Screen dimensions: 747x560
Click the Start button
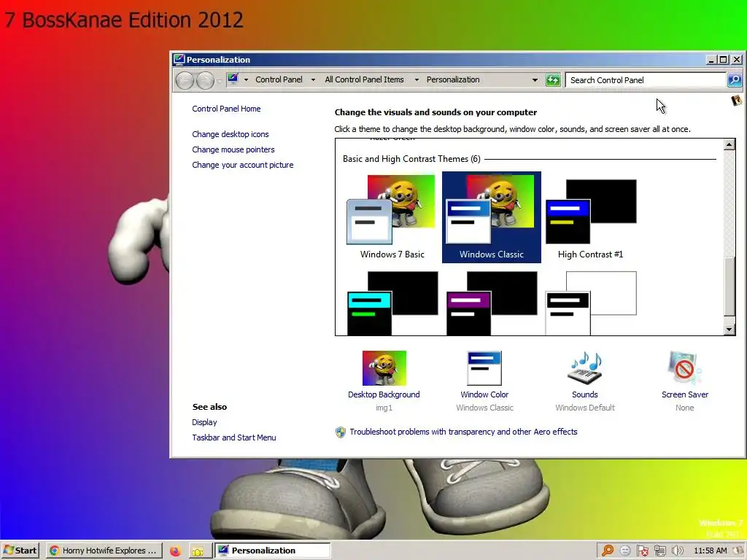[20, 551]
